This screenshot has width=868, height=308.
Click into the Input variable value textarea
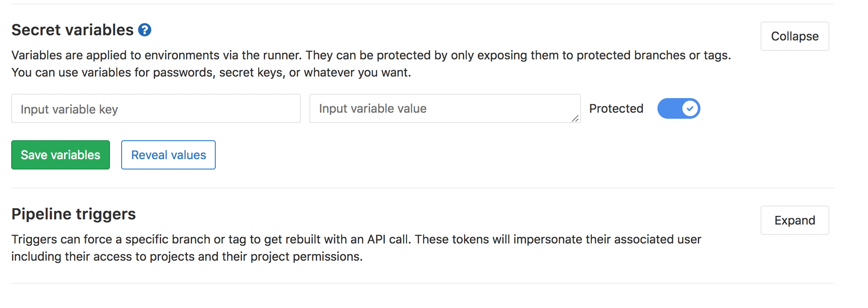444,109
